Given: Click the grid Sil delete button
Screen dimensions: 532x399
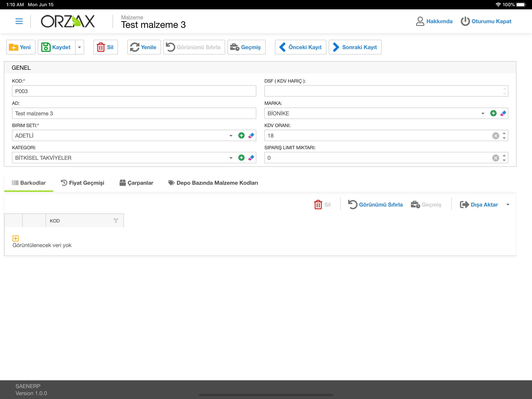Looking at the screenshot, I should coord(322,205).
